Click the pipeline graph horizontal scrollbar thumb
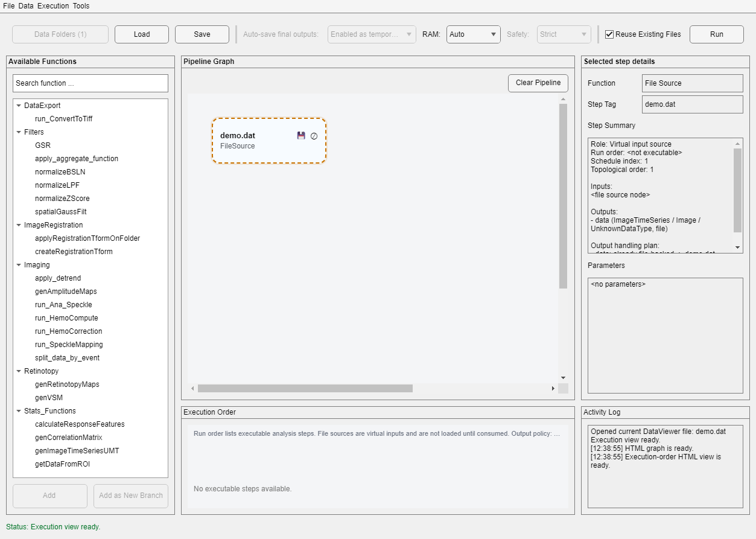This screenshot has width=756, height=539. [305, 389]
